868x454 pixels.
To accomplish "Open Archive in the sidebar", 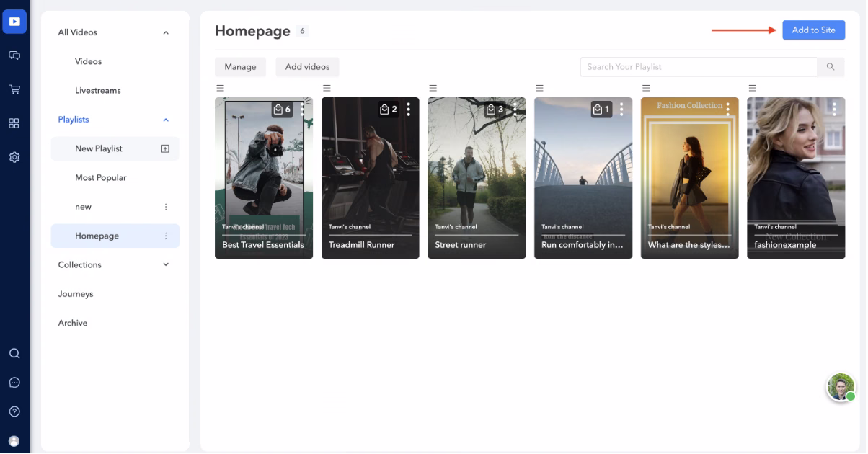I will pos(73,323).
